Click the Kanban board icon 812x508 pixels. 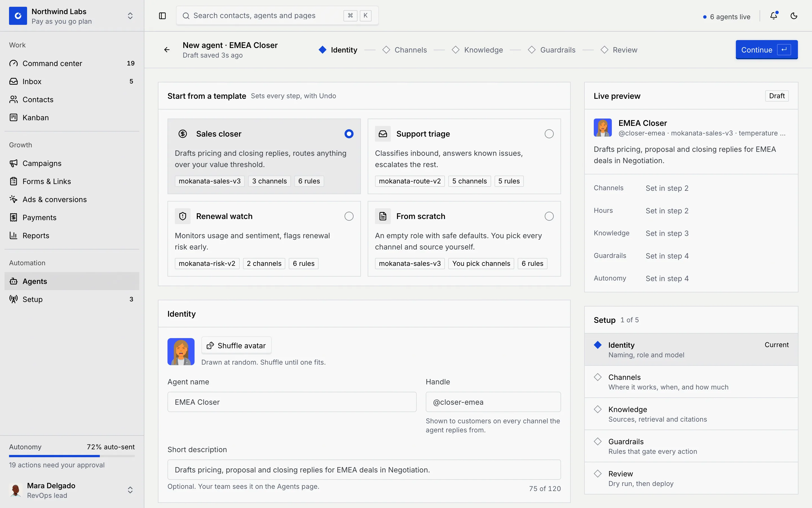point(14,118)
